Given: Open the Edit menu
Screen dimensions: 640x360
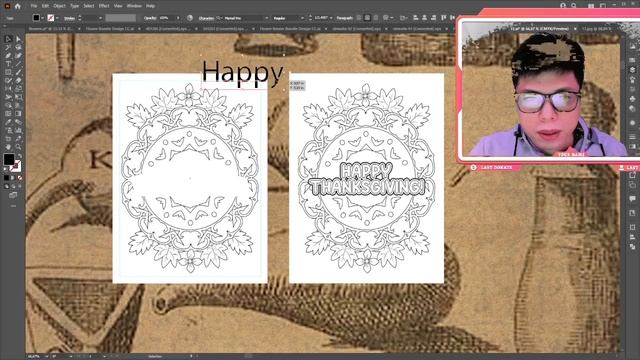Looking at the screenshot, I should (45, 6).
